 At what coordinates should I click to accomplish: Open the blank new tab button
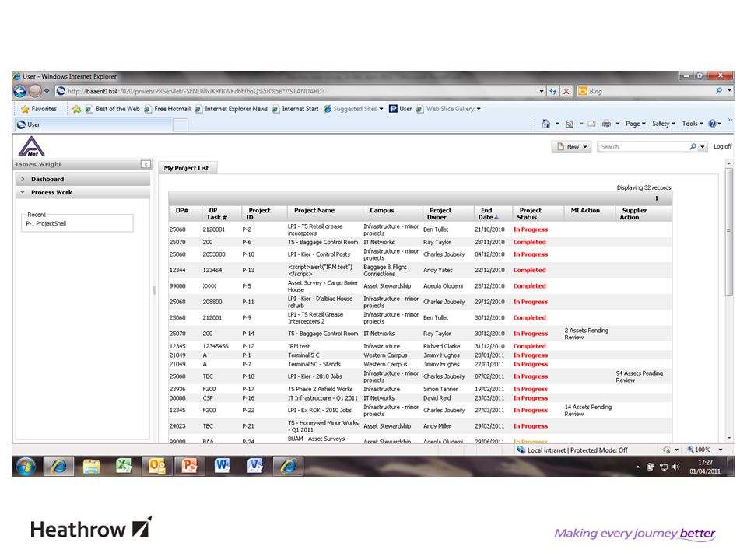[x=180, y=124]
